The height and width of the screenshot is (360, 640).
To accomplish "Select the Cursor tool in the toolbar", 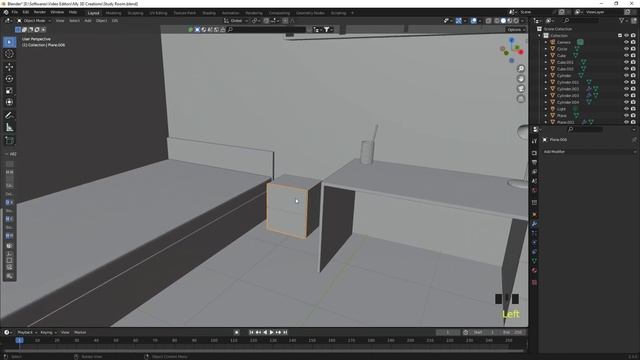I will 9,54.
